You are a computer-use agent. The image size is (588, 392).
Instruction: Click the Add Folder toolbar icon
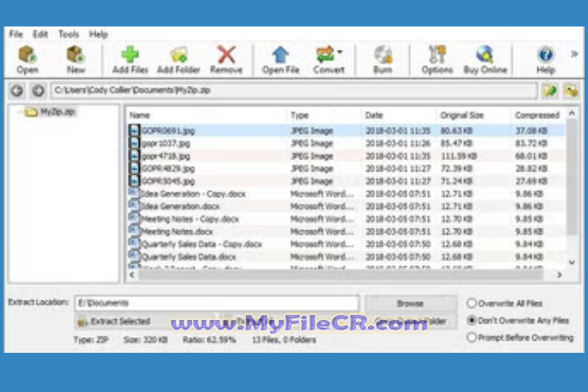178,60
